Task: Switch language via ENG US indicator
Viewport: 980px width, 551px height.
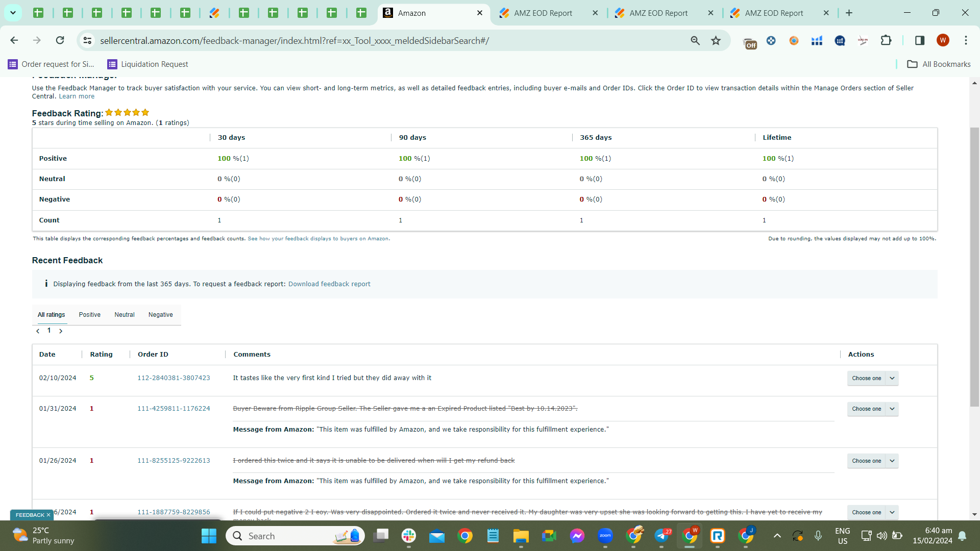Action: pos(843,536)
